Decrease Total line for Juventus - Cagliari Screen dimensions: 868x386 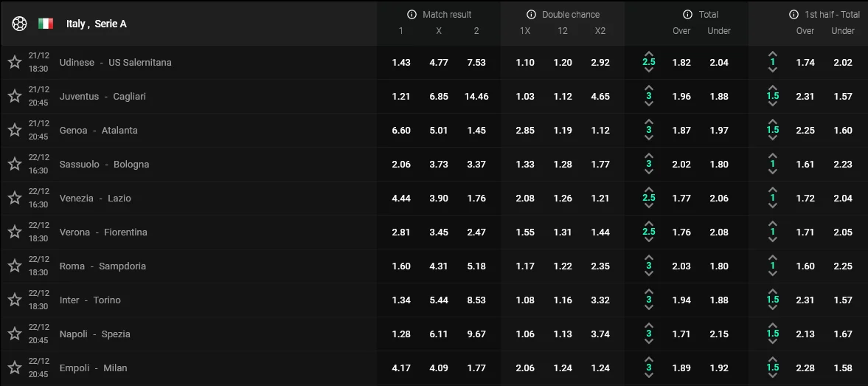point(649,105)
